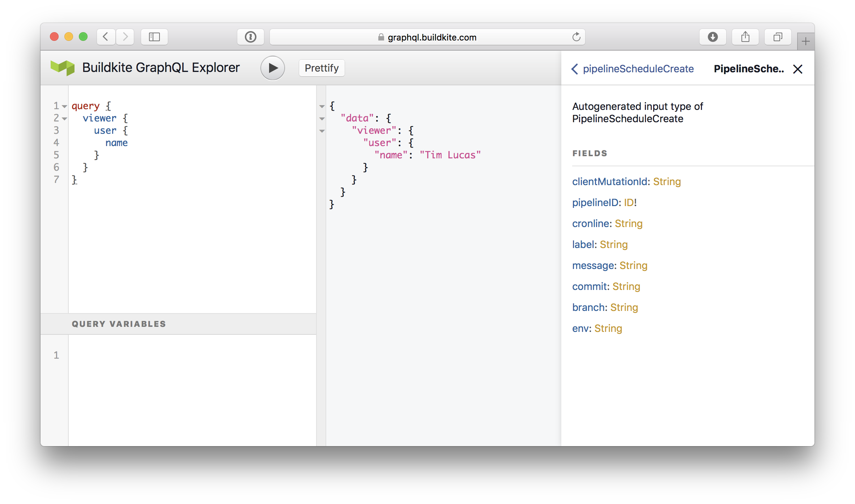The width and height of the screenshot is (855, 504).
Task: Click the green full-screen window button
Action: click(83, 37)
